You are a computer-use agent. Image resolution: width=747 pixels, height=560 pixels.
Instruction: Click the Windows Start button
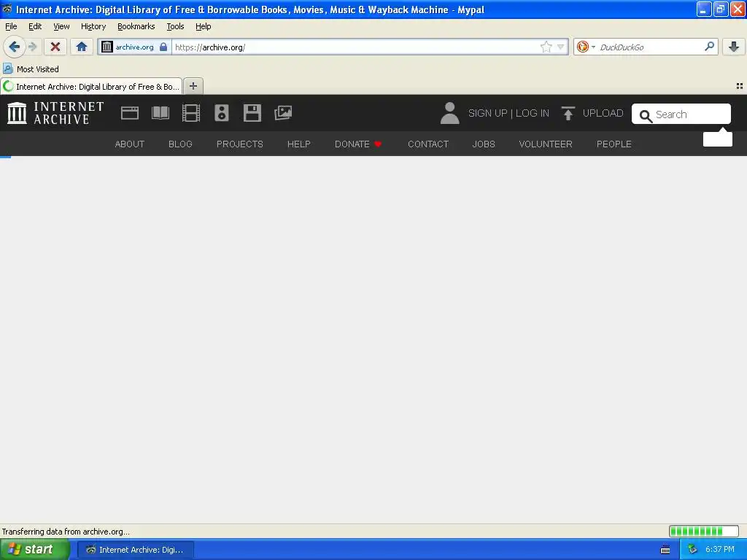point(35,549)
